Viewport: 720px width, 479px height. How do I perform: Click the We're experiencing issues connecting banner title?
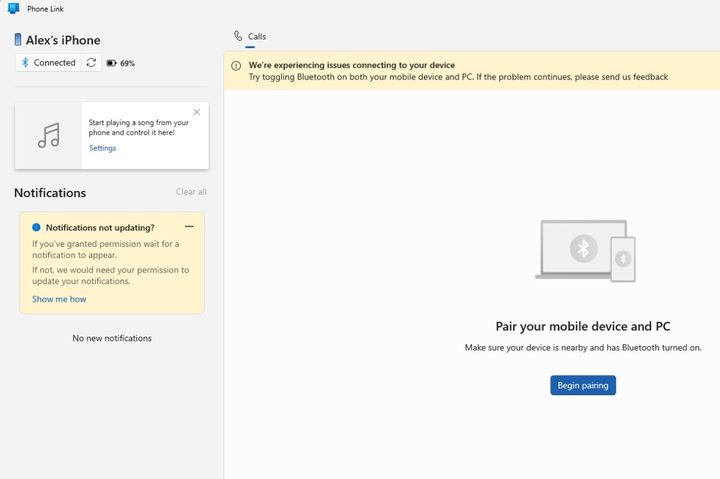pos(352,65)
